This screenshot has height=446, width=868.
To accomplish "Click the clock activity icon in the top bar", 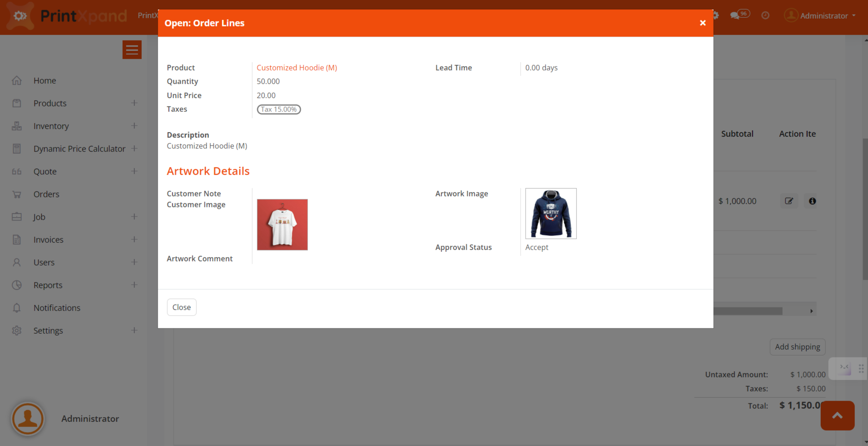I will pos(765,15).
